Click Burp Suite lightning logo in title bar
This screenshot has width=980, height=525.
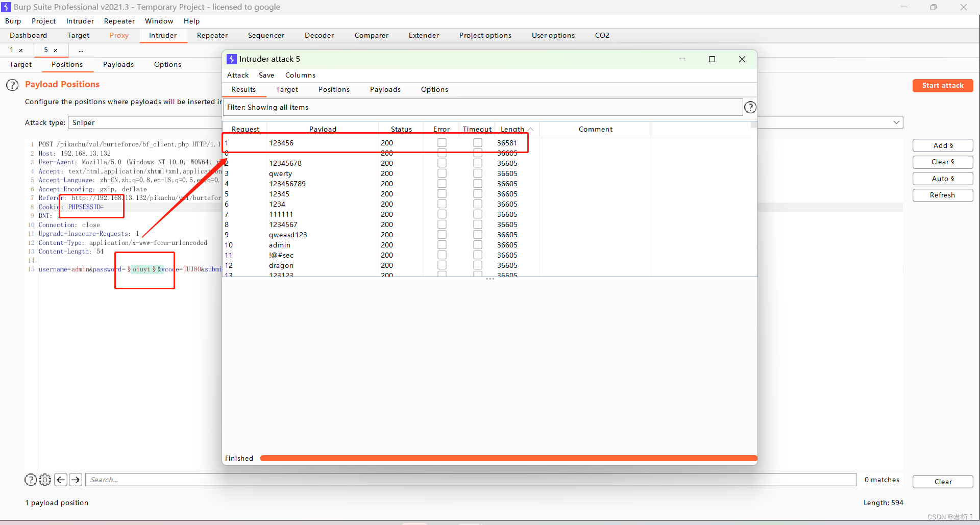6,7
